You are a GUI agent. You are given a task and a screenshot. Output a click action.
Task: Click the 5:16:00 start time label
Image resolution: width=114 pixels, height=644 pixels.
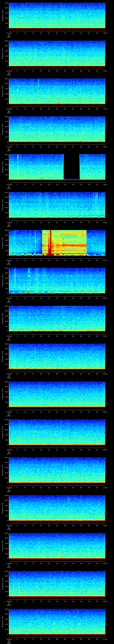click(x=9, y=109)
